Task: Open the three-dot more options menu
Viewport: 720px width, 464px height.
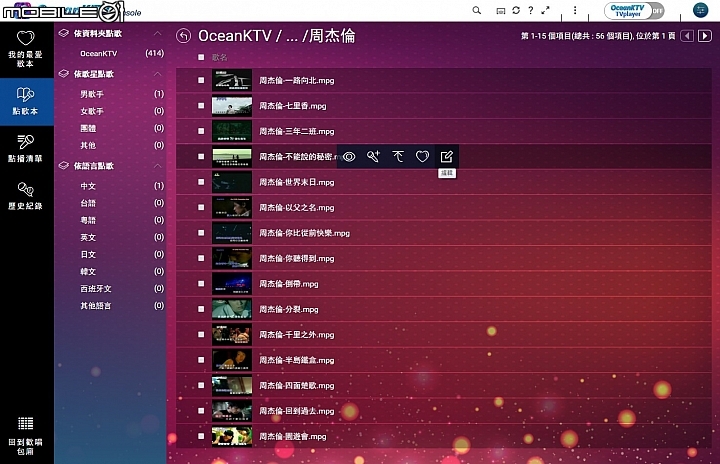Action: point(575,10)
